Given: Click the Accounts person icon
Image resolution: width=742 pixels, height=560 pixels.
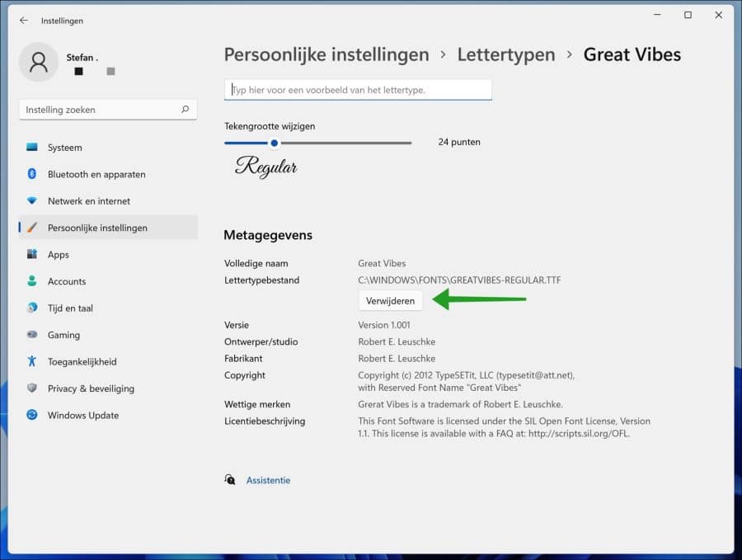Looking at the screenshot, I should [x=31, y=281].
